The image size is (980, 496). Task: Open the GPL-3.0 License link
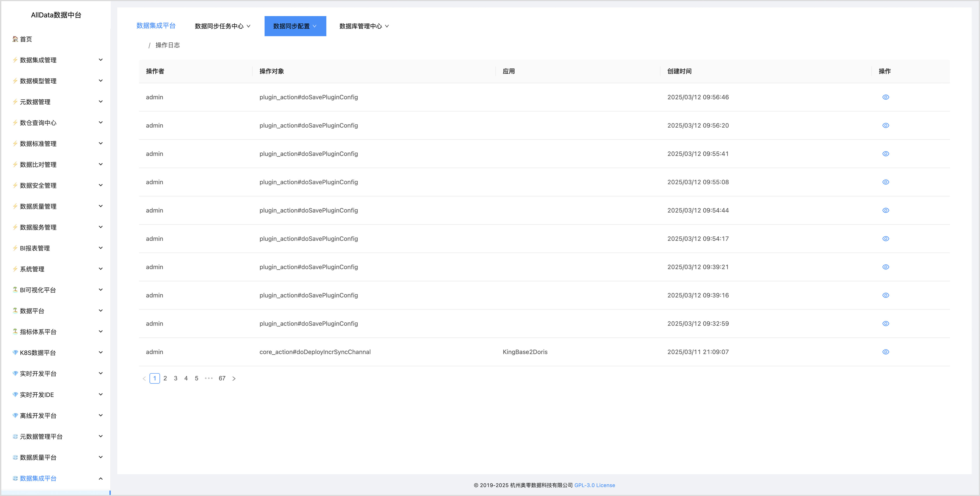click(594, 485)
